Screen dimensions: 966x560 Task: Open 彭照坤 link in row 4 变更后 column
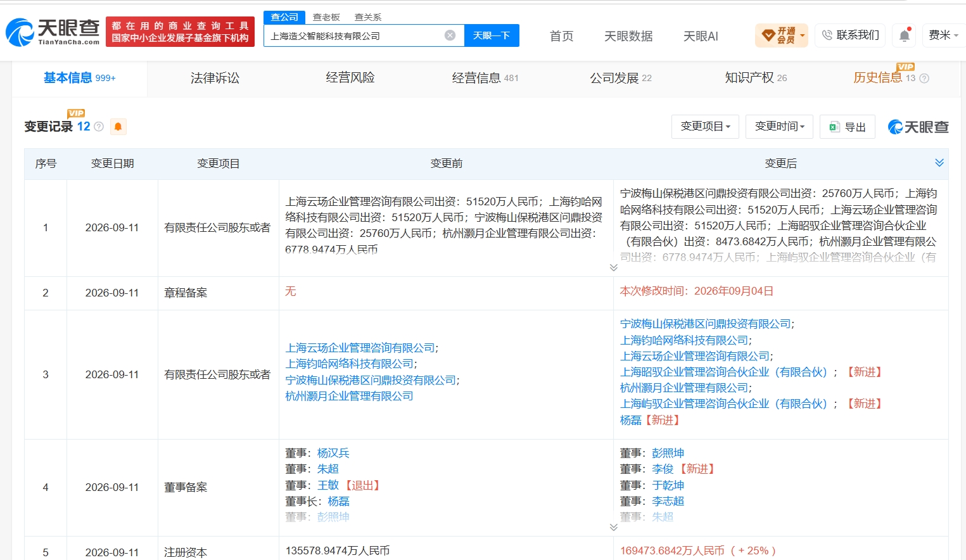pos(668,453)
